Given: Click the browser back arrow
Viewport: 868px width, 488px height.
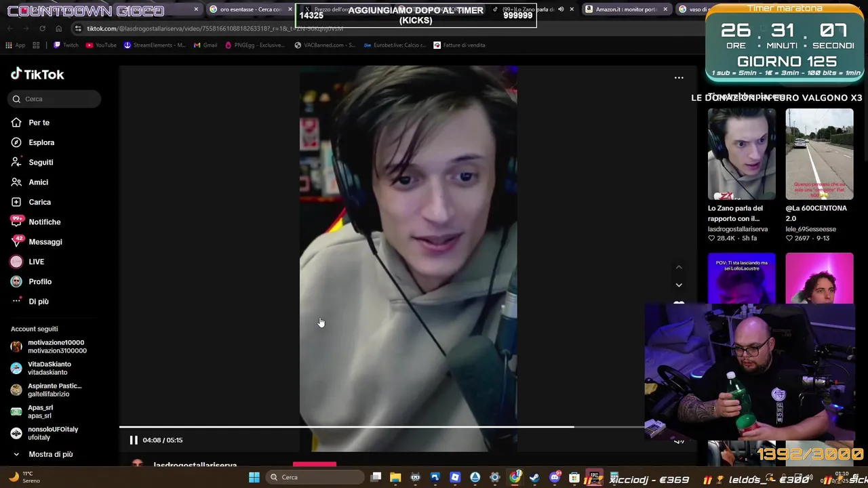Looking at the screenshot, I should 9,28.
